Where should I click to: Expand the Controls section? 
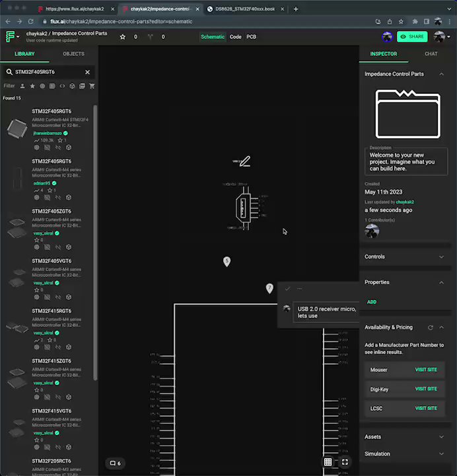coord(441,257)
